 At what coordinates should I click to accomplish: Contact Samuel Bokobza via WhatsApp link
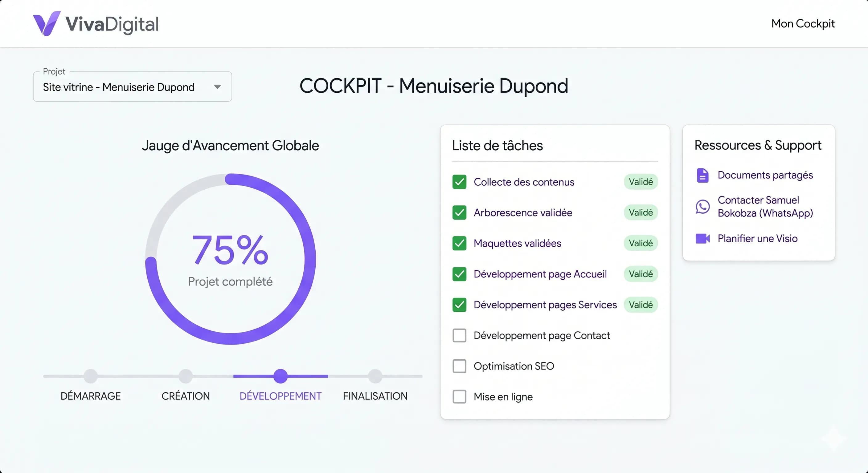click(765, 206)
